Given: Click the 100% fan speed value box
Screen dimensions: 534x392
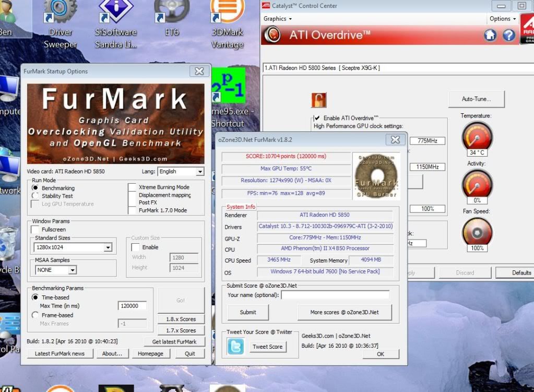Looking at the screenshot, I should [x=428, y=209].
